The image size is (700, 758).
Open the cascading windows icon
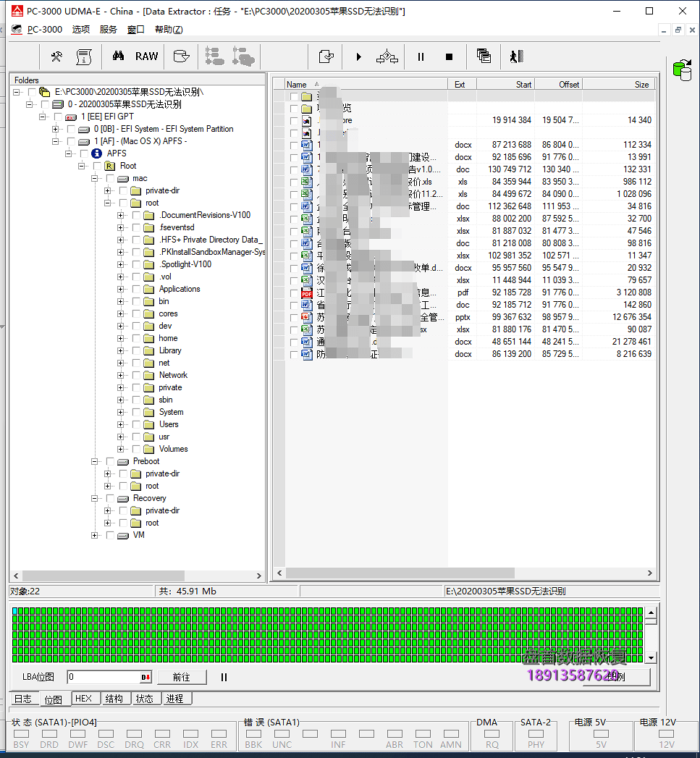484,56
